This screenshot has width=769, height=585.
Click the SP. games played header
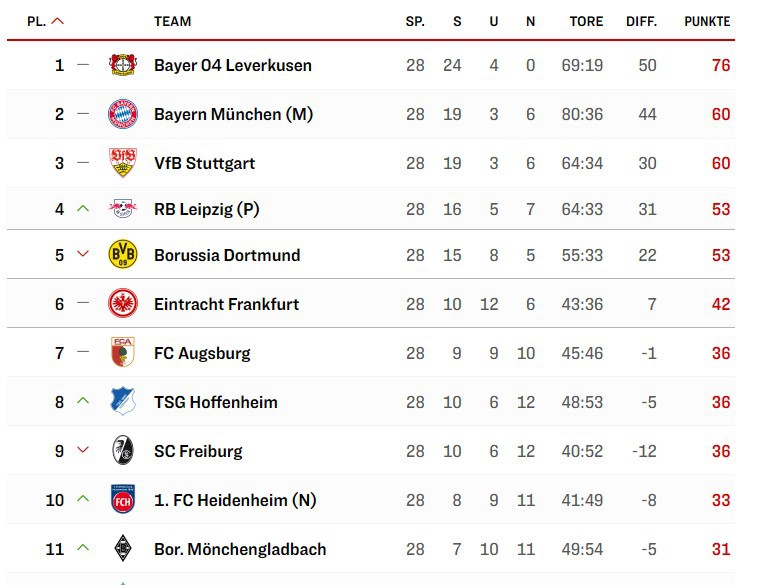415,21
